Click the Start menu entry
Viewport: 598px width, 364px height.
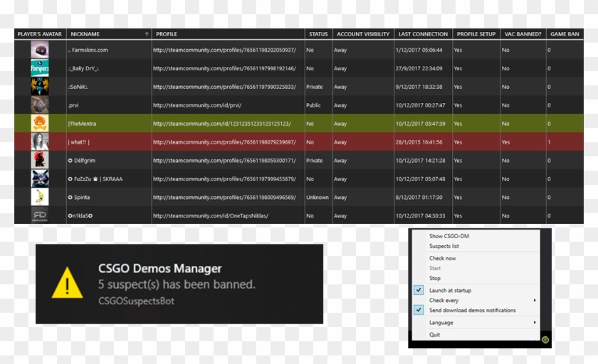click(x=435, y=268)
